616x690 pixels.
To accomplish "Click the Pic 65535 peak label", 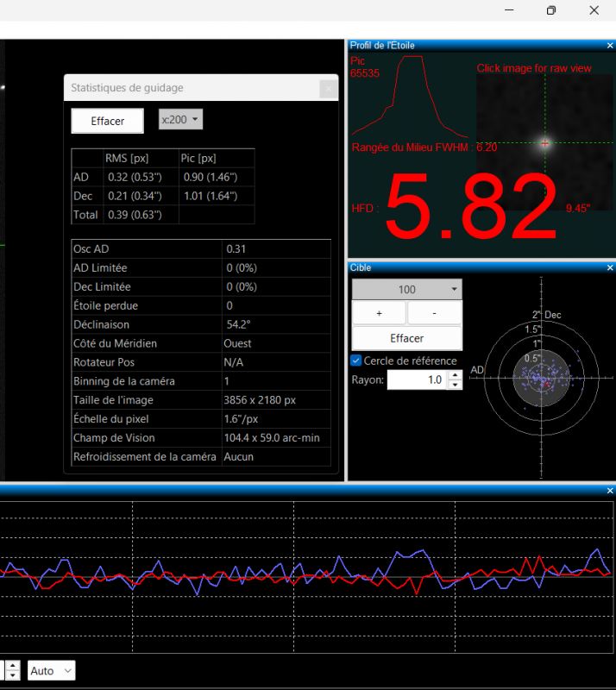I will [x=365, y=67].
